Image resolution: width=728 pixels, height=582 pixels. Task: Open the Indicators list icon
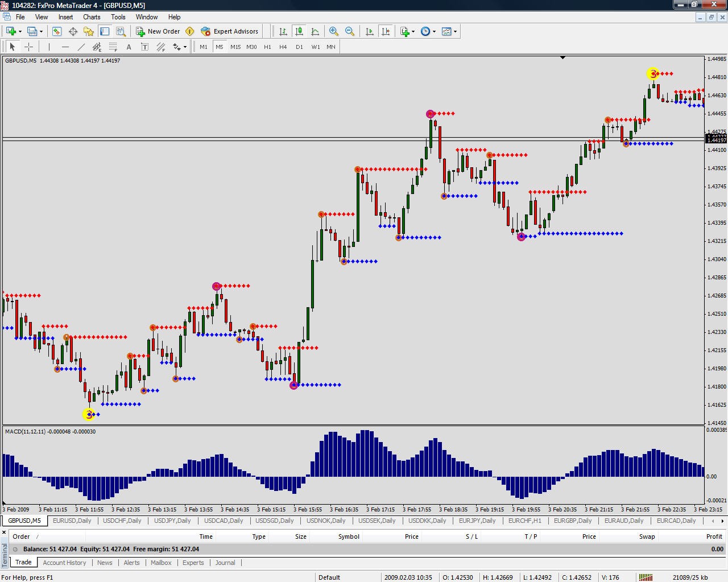point(405,31)
